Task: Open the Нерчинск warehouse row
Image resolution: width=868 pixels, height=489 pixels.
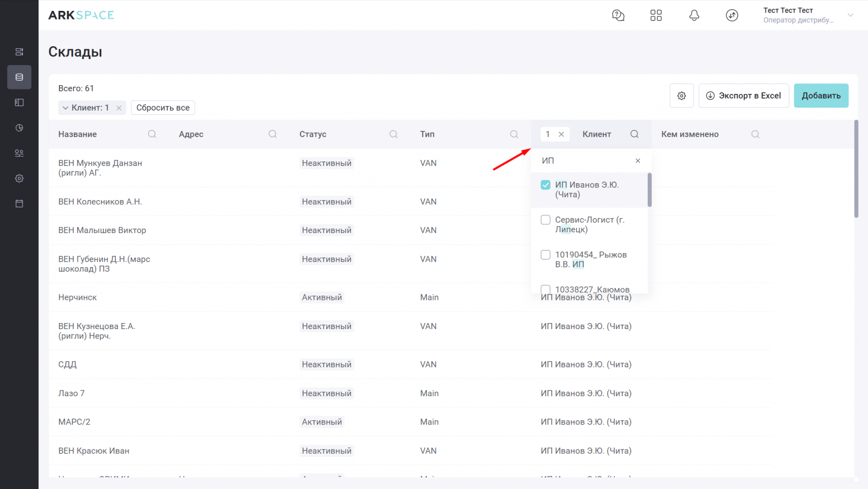Action: [411, 298]
